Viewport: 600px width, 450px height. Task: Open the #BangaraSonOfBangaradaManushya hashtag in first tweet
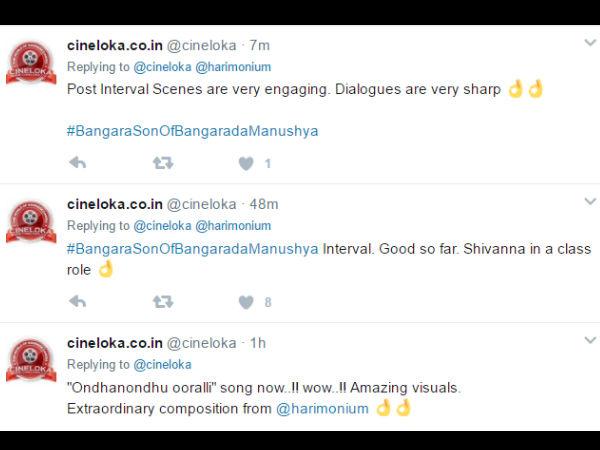(192, 131)
